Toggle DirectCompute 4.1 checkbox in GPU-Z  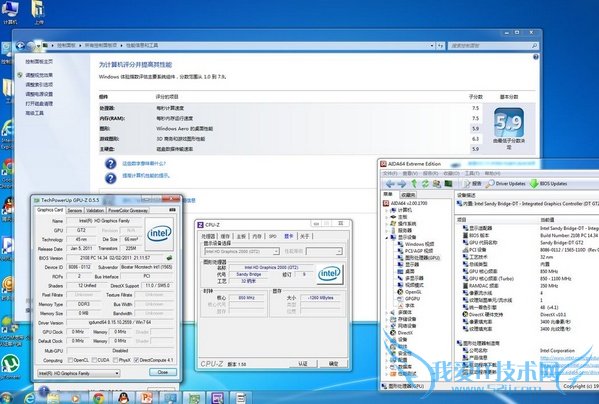[136, 360]
